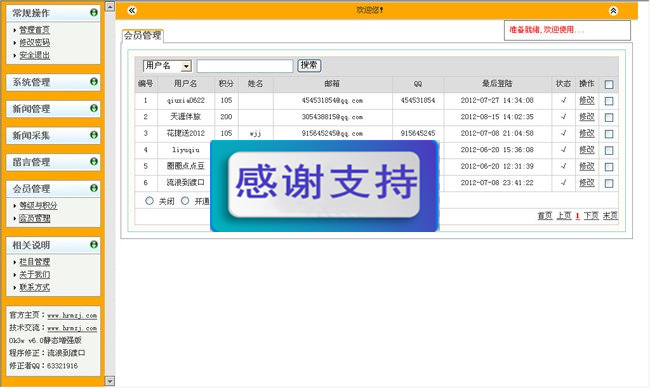Click the member search text field
650x388 pixels.
coord(245,66)
